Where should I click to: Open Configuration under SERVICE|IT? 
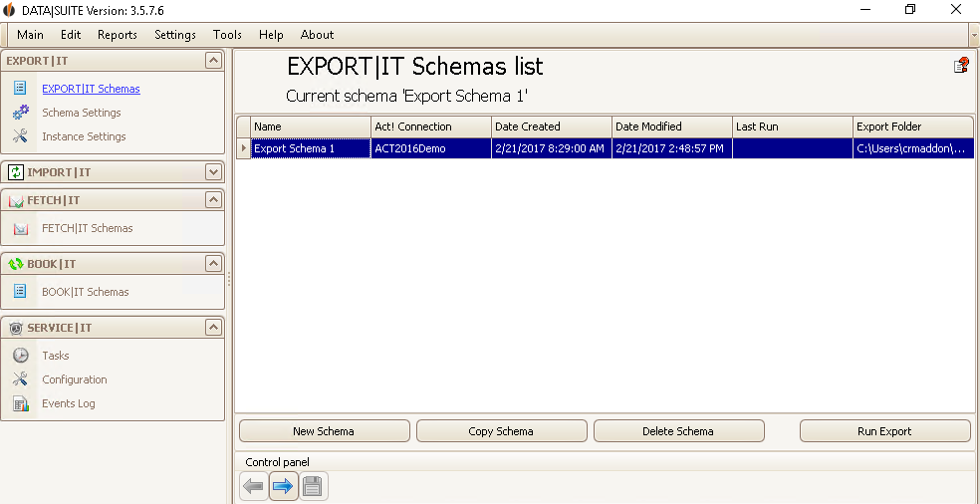coord(75,379)
